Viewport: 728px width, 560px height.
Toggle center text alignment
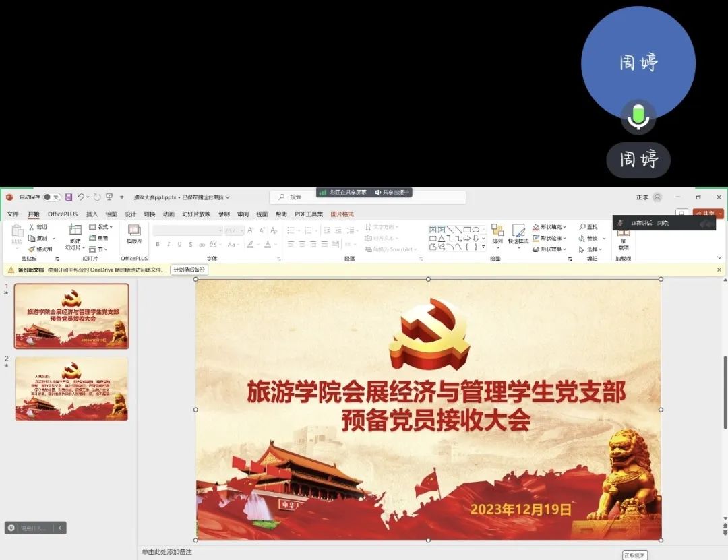pyautogui.click(x=302, y=244)
